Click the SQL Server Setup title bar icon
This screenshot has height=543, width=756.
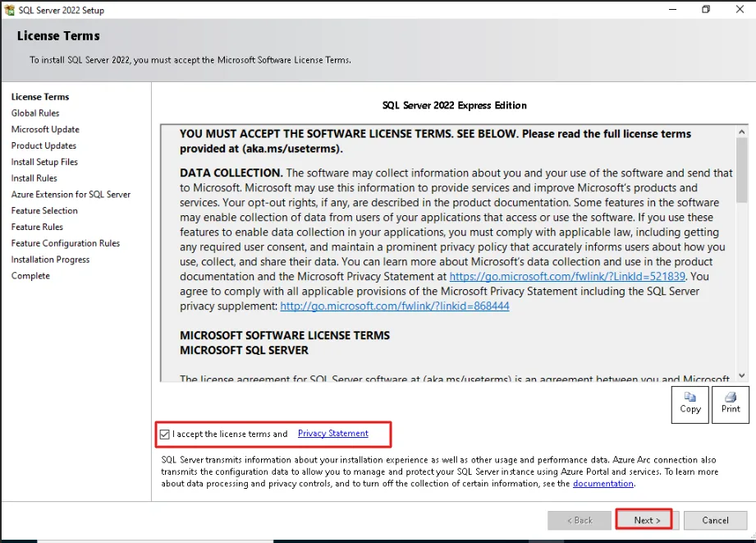click(x=10, y=10)
